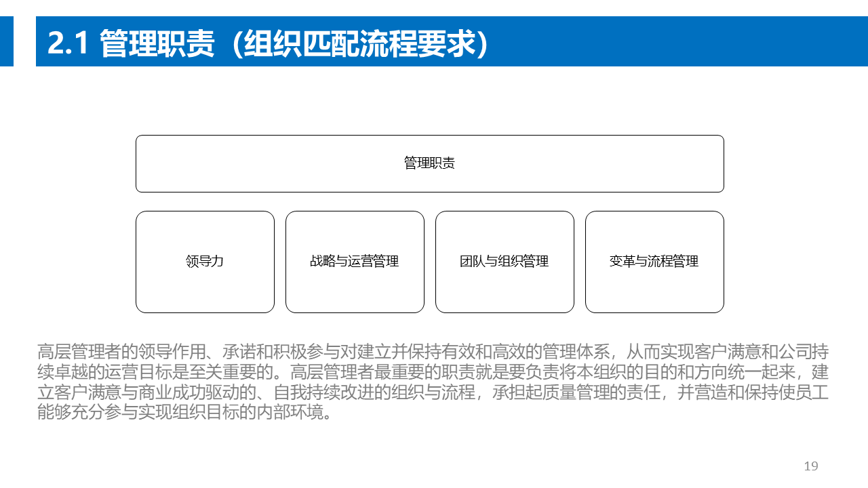Select the 领导力 box

point(205,262)
